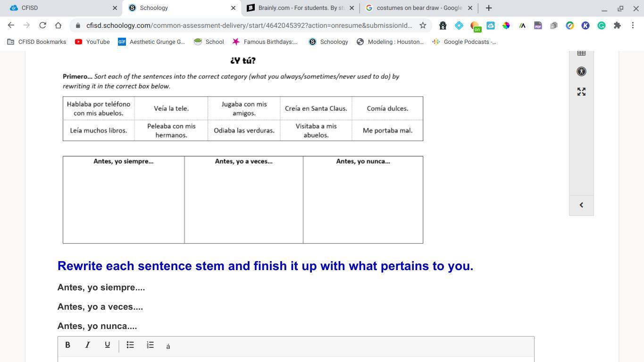Enter fullscreen mode from the side panel
The image size is (644, 362).
click(581, 91)
